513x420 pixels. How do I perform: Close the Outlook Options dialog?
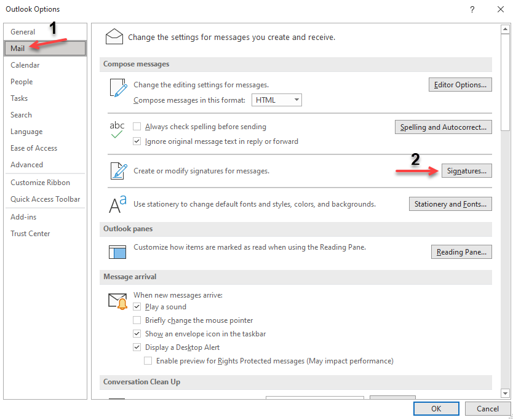point(500,9)
